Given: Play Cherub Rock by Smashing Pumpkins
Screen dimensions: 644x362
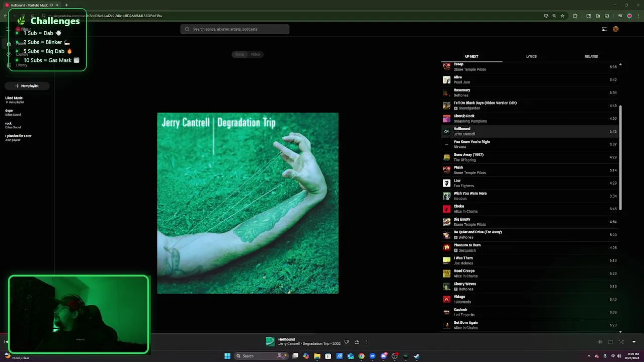Looking at the screenshot, I should pos(530,118).
